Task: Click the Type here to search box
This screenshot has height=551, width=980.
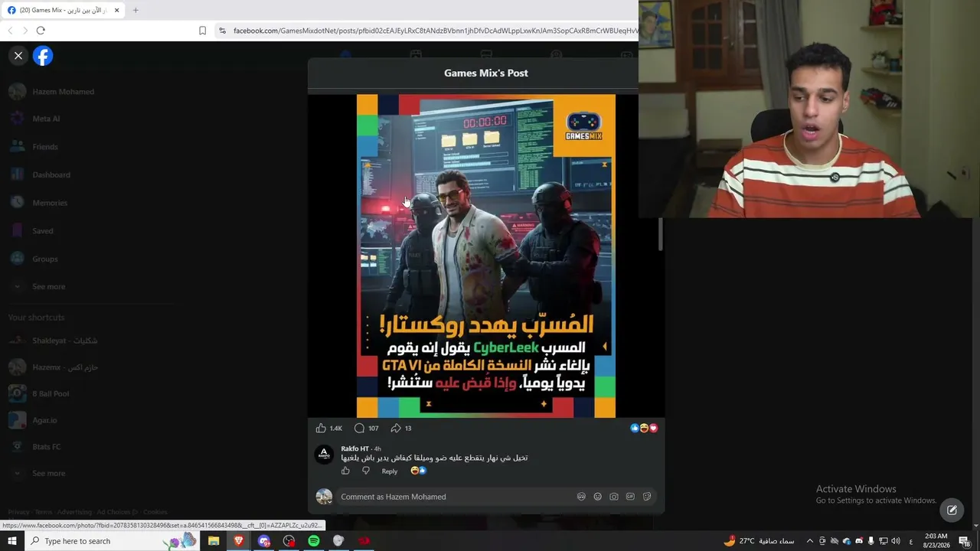Action: (x=113, y=541)
